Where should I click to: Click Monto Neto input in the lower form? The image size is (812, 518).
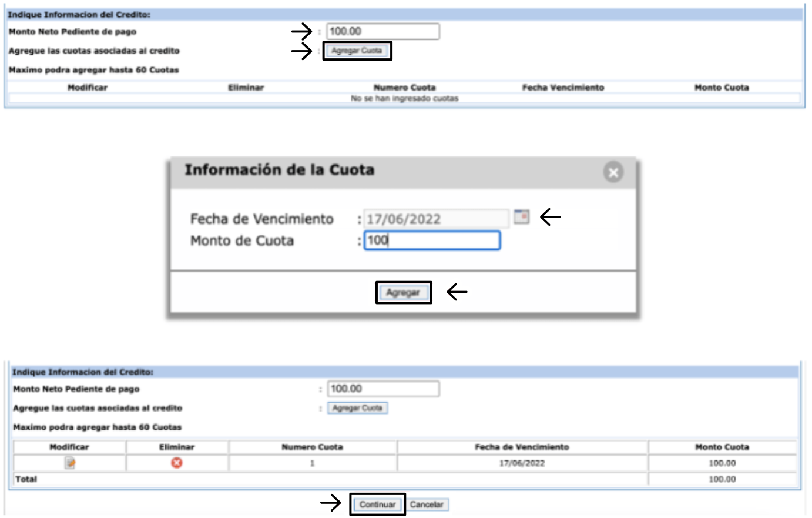pyautogui.click(x=383, y=389)
